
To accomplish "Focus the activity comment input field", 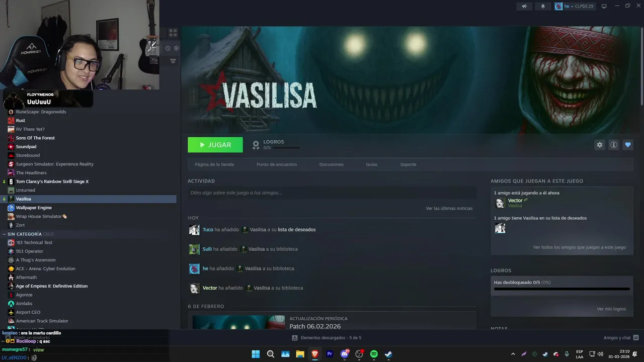I will pyautogui.click(x=332, y=193).
